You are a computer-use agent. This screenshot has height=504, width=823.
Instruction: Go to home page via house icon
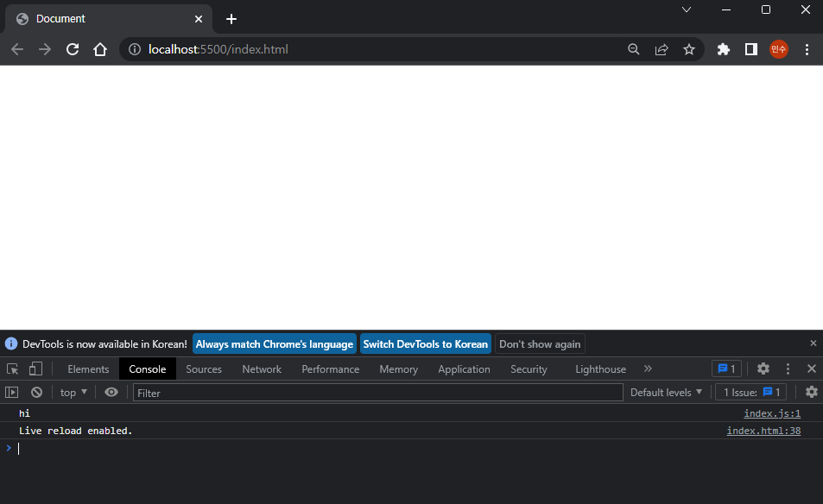pos(99,49)
